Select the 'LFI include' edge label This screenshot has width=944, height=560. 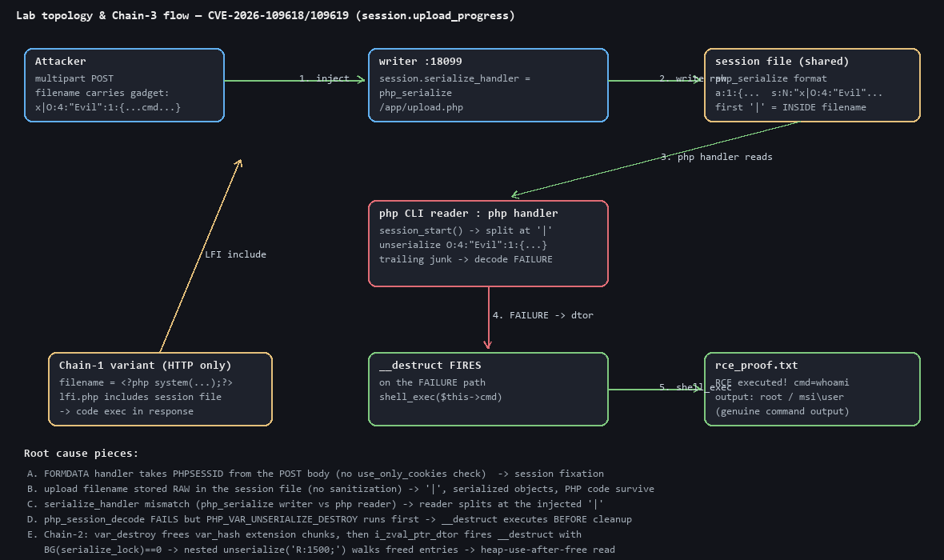pyautogui.click(x=235, y=254)
